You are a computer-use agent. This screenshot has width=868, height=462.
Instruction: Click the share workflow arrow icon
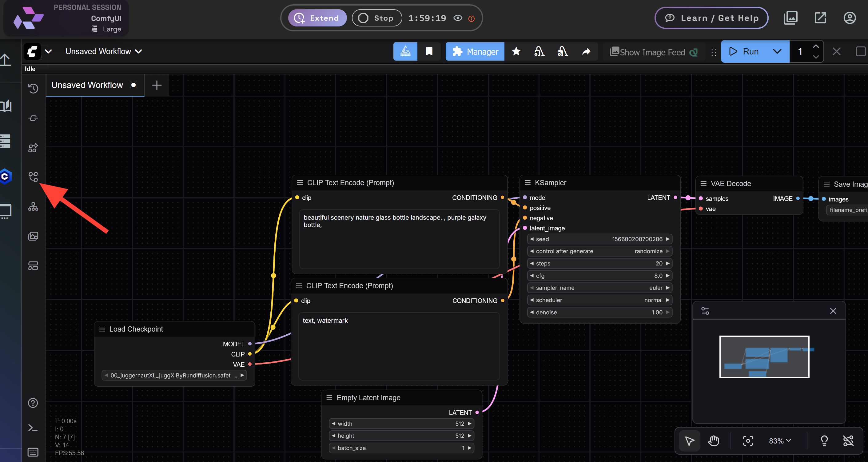pyautogui.click(x=586, y=51)
